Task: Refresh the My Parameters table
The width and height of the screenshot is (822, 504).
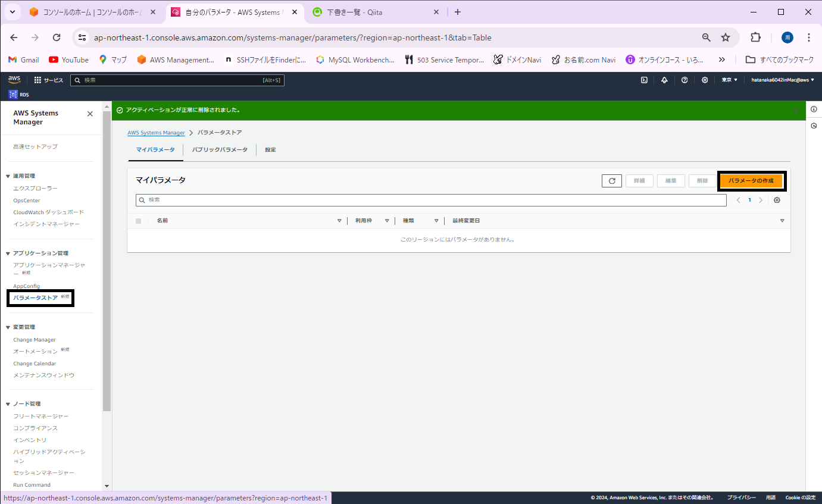Action: 612,181
